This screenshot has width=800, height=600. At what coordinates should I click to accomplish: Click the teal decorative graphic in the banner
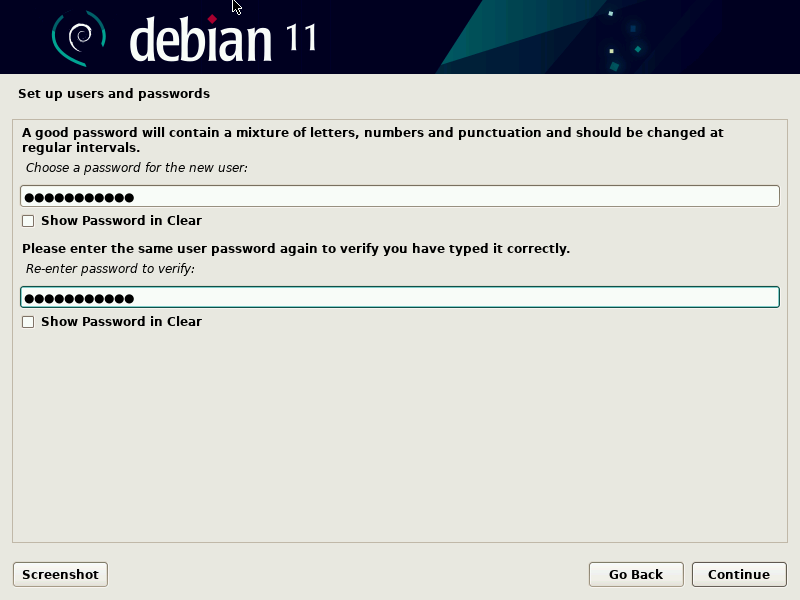click(560, 37)
